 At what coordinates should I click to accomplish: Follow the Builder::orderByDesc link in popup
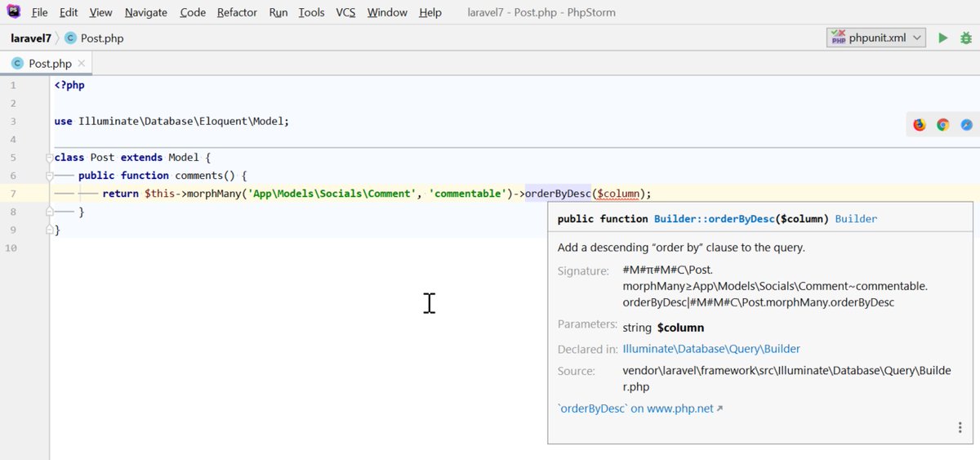[713, 219]
